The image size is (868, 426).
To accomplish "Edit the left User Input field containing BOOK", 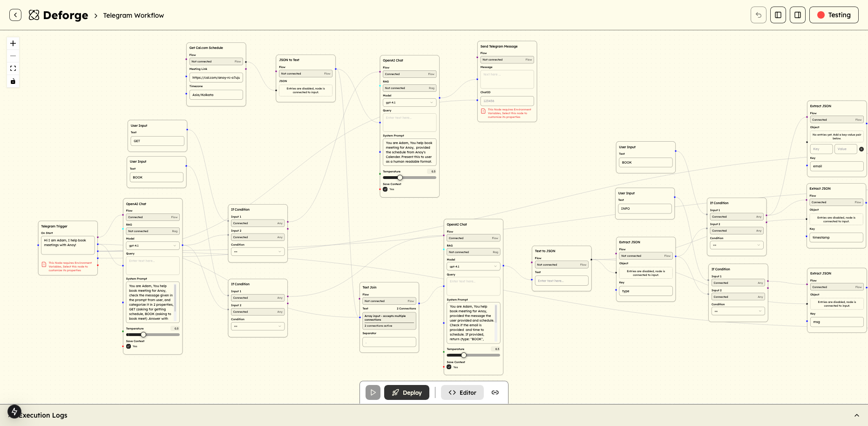I will (x=156, y=177).
